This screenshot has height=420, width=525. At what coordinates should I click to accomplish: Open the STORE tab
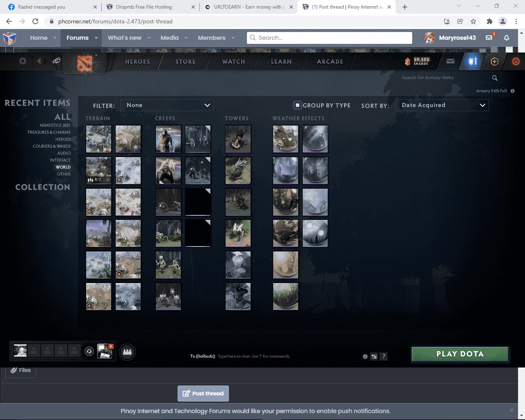[185, 62]
